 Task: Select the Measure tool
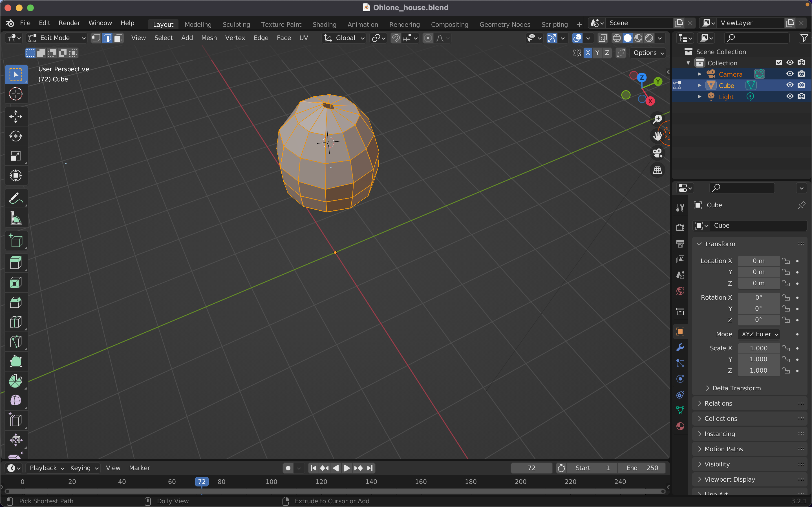[16, 218]
